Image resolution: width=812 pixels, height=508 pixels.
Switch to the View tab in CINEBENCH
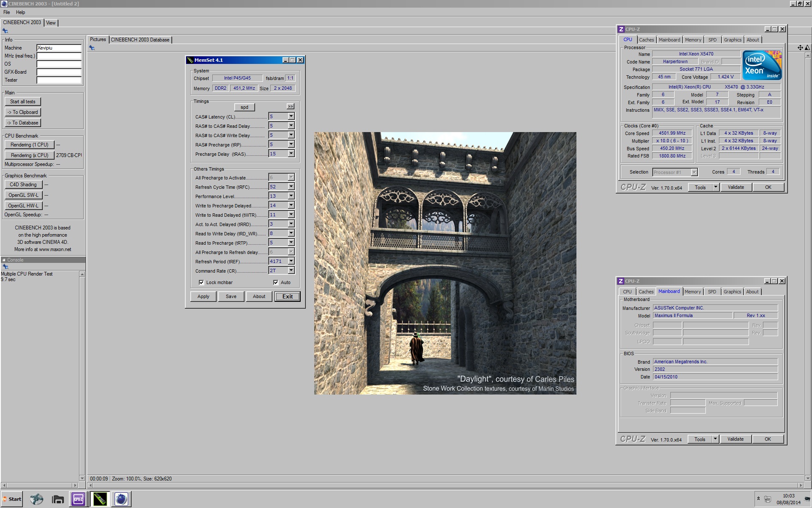pos(51,23)
